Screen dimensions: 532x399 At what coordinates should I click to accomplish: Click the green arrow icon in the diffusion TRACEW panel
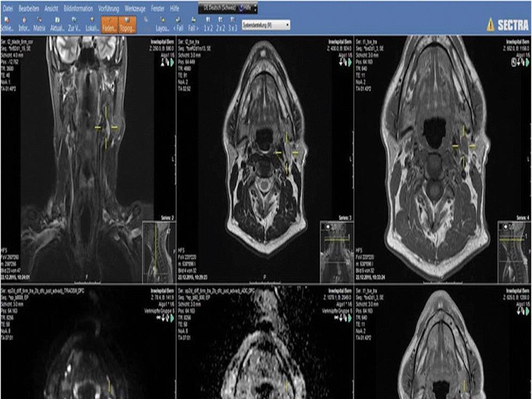[172, 318]
